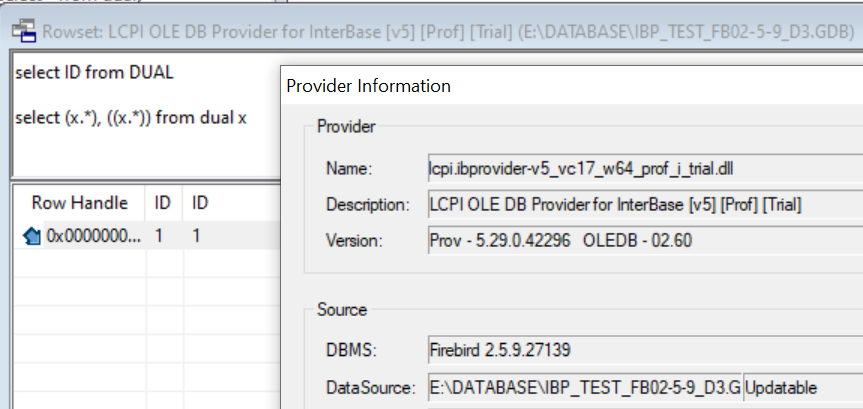Click the first ID column header
This screenshot has height=409, width=863.
coord(162,203)
